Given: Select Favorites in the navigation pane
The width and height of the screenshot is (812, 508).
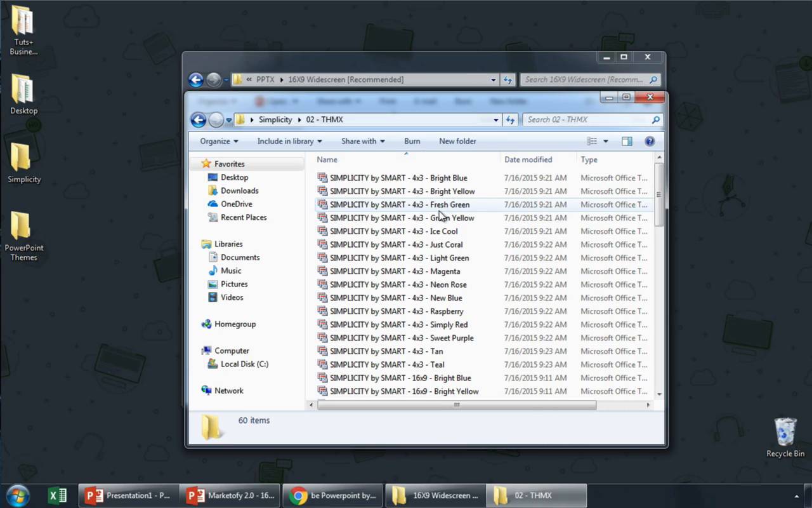Looking at the screenshot, I should [229, 164].
